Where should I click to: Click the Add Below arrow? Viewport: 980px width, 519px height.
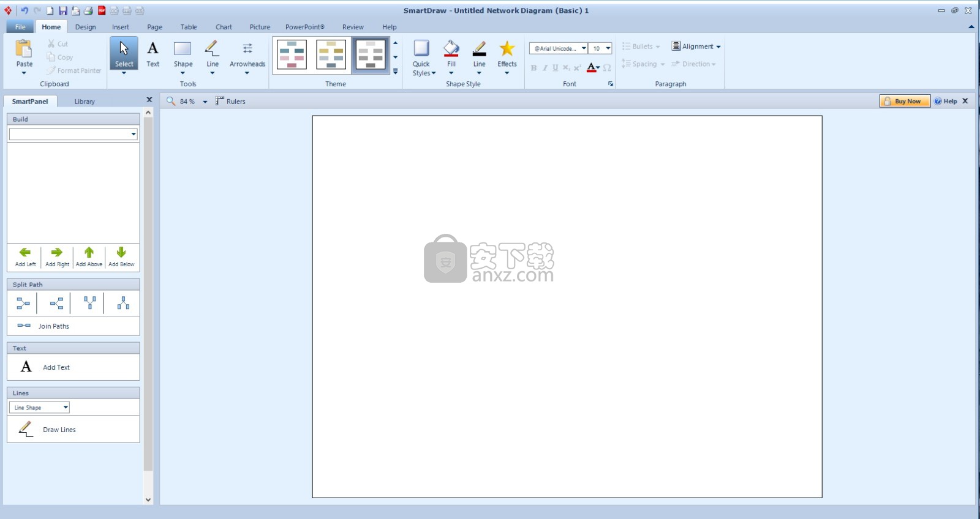point(121,256)
